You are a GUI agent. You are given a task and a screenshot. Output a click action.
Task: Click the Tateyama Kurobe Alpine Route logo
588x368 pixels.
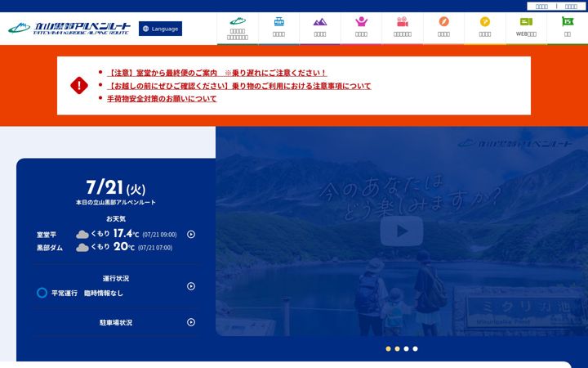tap(69, 28)
